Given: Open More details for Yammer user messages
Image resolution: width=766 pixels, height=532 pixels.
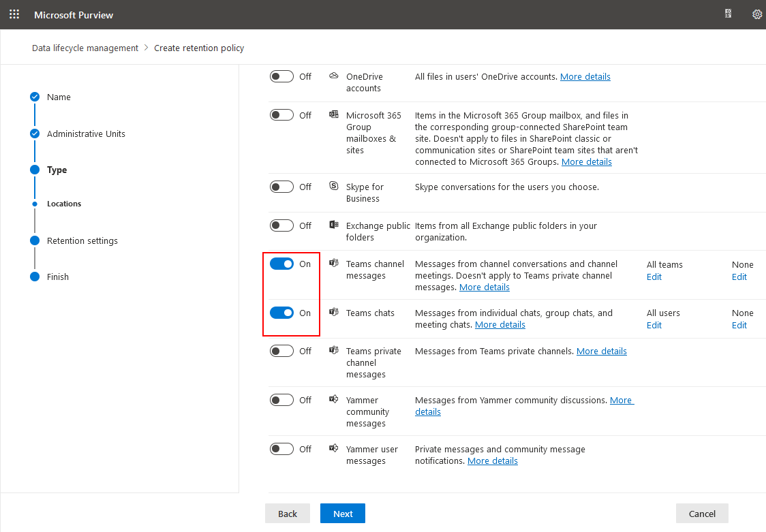Looking at the screenshot, I should [493, 460].
